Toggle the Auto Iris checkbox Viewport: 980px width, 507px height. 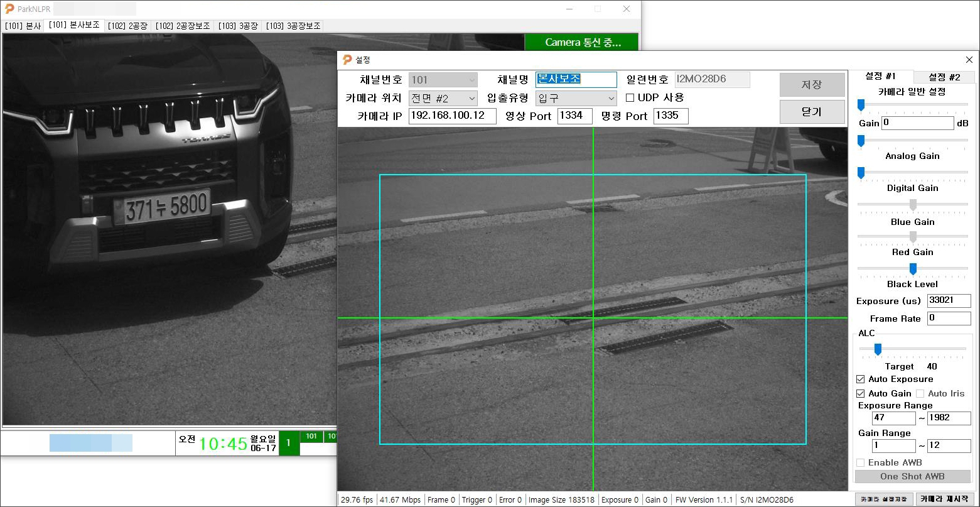920,394
